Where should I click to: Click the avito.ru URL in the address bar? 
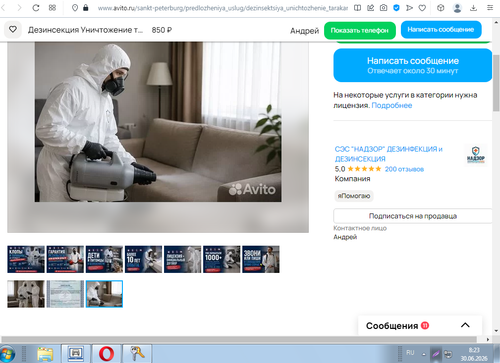(x=223, y=8)
